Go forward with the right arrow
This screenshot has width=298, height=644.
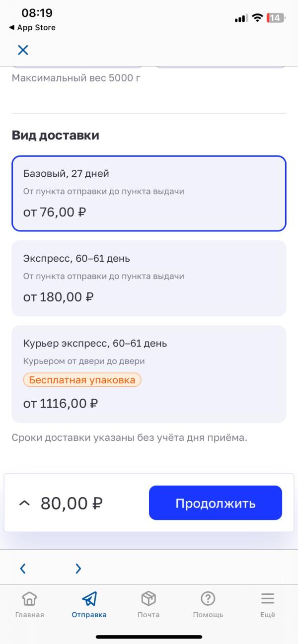[x=78, y=569]
